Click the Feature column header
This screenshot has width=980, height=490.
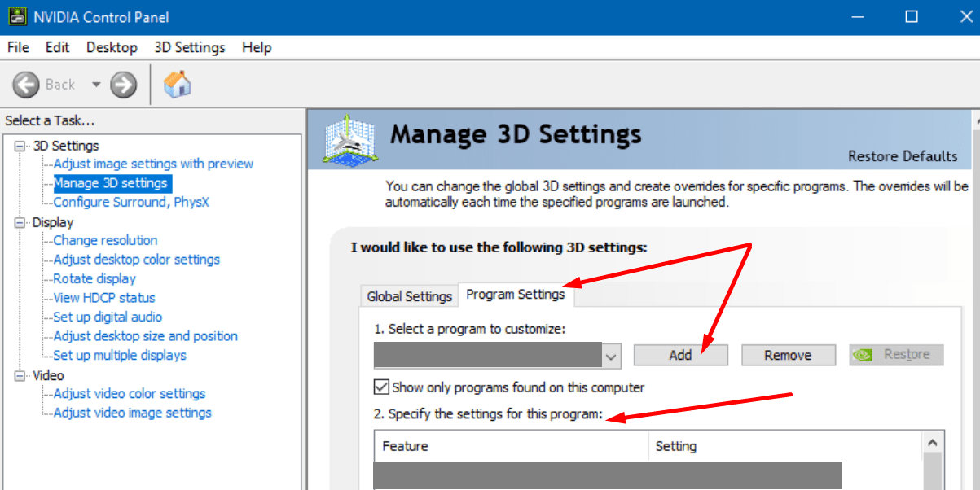511,446
